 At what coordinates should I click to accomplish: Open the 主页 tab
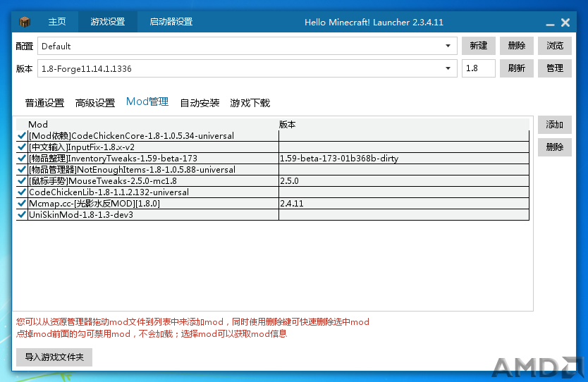tap(57, 22)
